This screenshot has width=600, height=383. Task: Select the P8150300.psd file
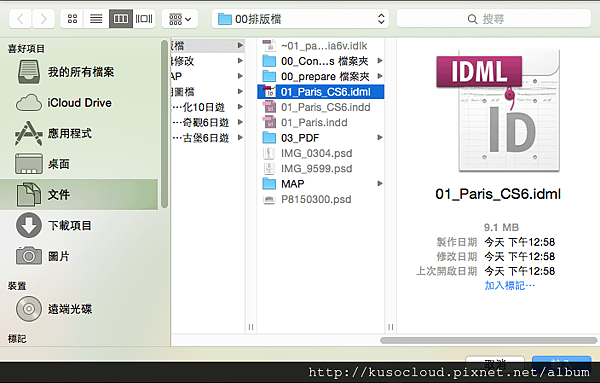(x=321, y=199)
